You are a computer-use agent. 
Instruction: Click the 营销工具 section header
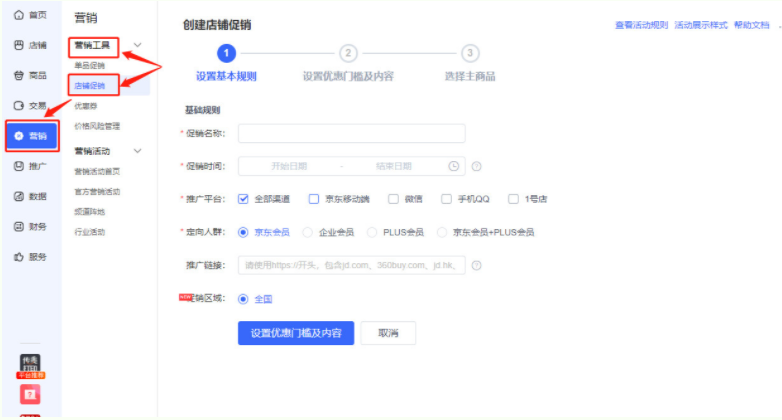pyautogui.click(x=92, y=45)
